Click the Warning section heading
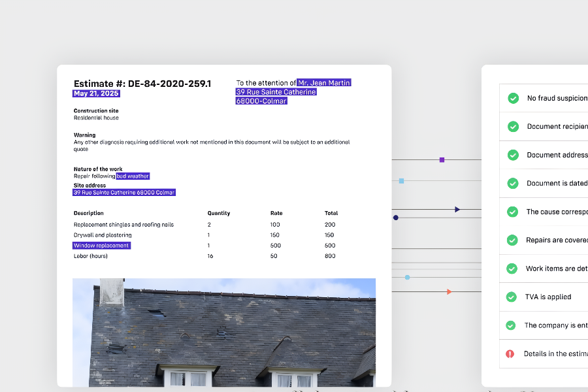Viewport: 588px width, 392px height. coord(84,135)
